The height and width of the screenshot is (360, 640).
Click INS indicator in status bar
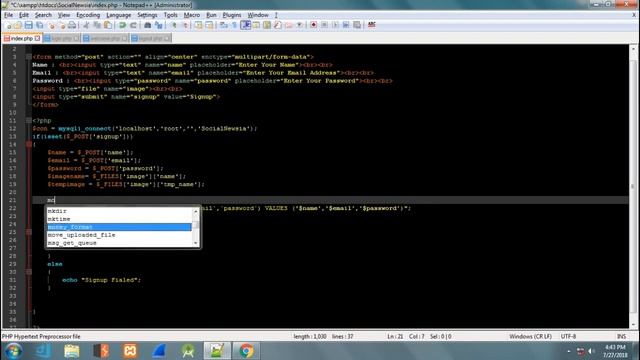point(621,337)
